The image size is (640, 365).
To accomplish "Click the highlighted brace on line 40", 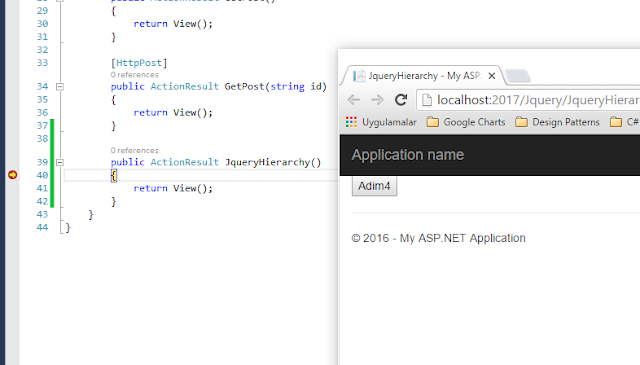I will tap(113, 176).
